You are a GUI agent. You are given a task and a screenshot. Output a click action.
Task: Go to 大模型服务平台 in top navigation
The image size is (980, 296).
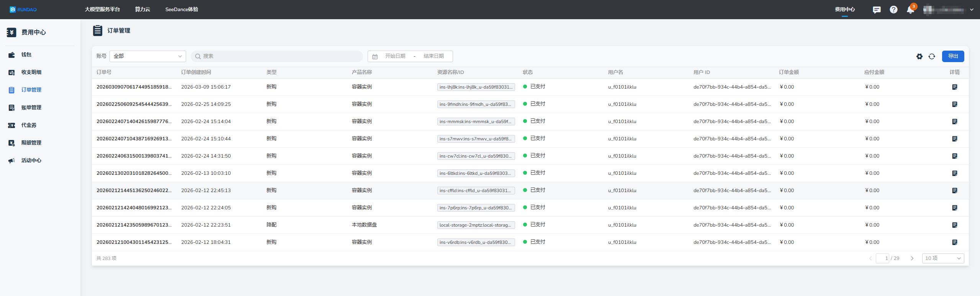point(102,9)
